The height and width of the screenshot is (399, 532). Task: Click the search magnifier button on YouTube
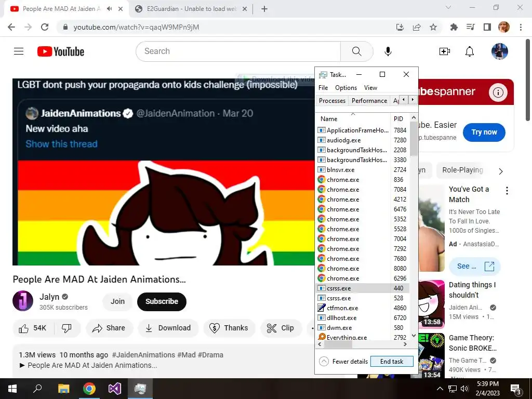pyautogui.click(x=356, y=51)
